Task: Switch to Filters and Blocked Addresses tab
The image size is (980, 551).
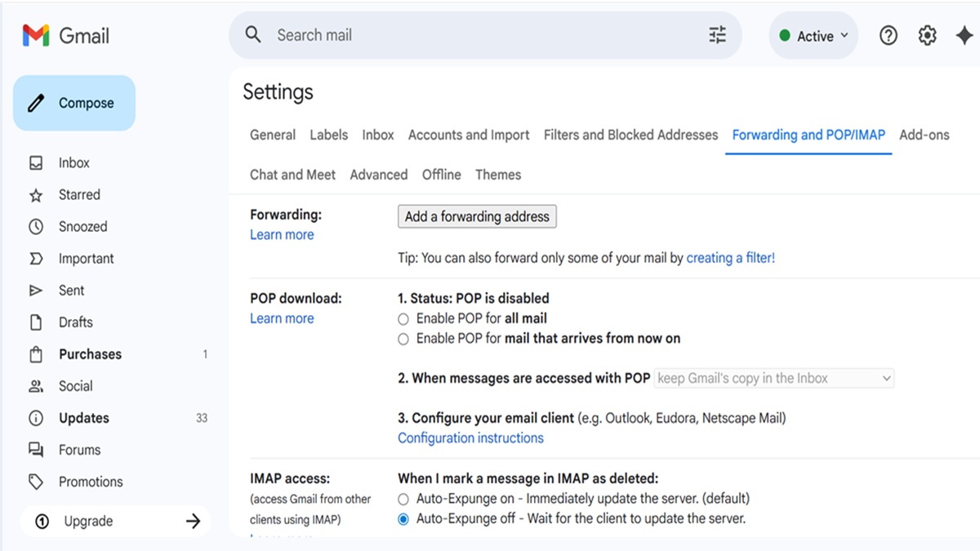Action: point(630,136)
